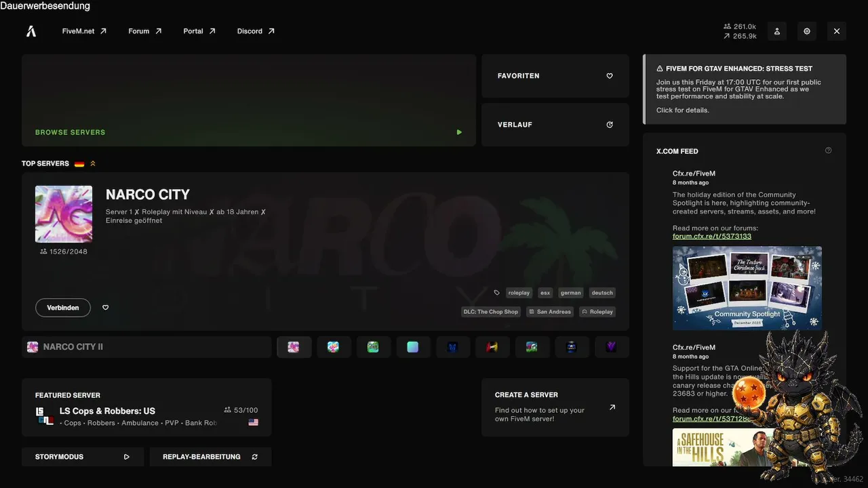Select the purple V server icon
Viewport: 868px width, 488px height.
coord(612,347)
